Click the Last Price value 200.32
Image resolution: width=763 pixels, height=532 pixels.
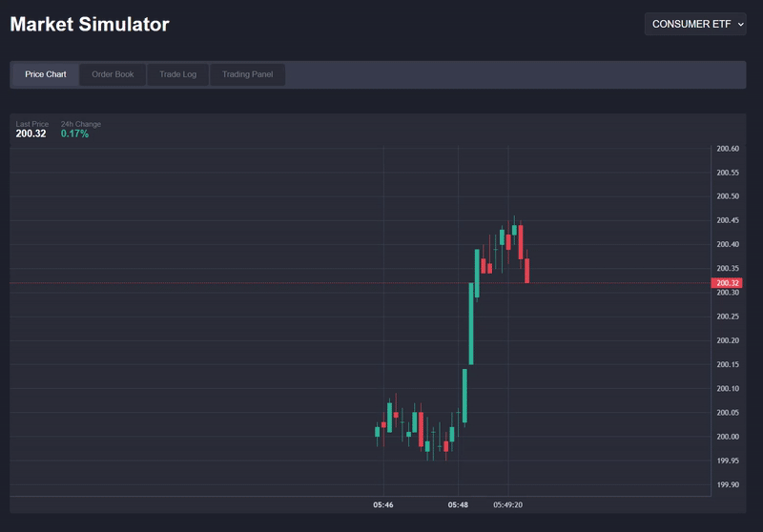point(31,134)
